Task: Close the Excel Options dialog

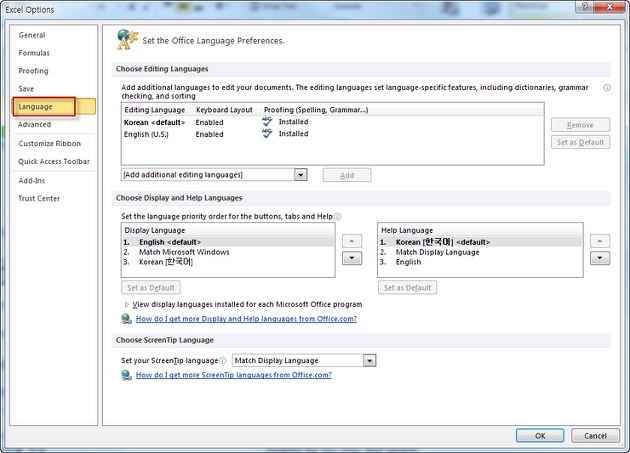Action: click(x=609, y=6)
